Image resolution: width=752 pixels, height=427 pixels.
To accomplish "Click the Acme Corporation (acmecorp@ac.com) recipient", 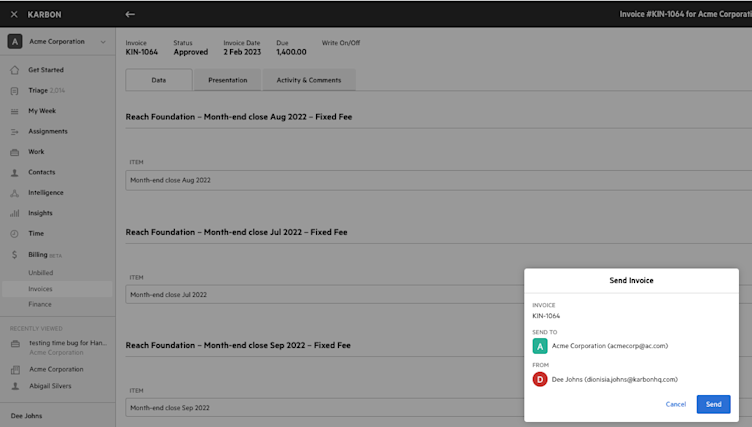I will pos(610,346).
